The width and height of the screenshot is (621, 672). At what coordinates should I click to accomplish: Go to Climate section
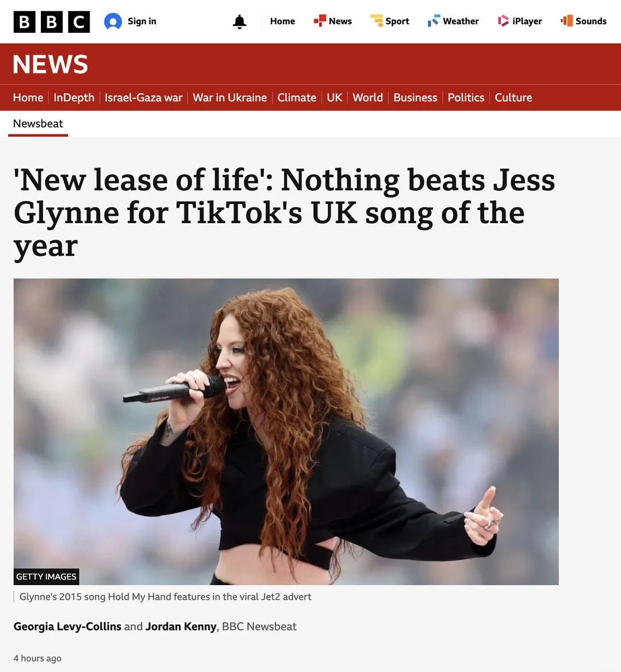click(x=297, y=98)
